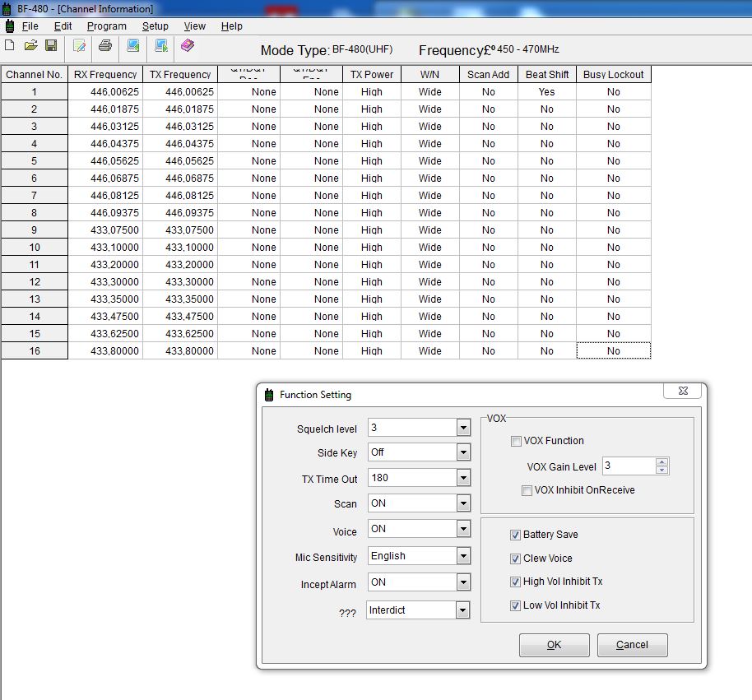752x700 pixels.
Task: Click TX frequency 446.09375 in channel 8
Action: tap(180, 212)
